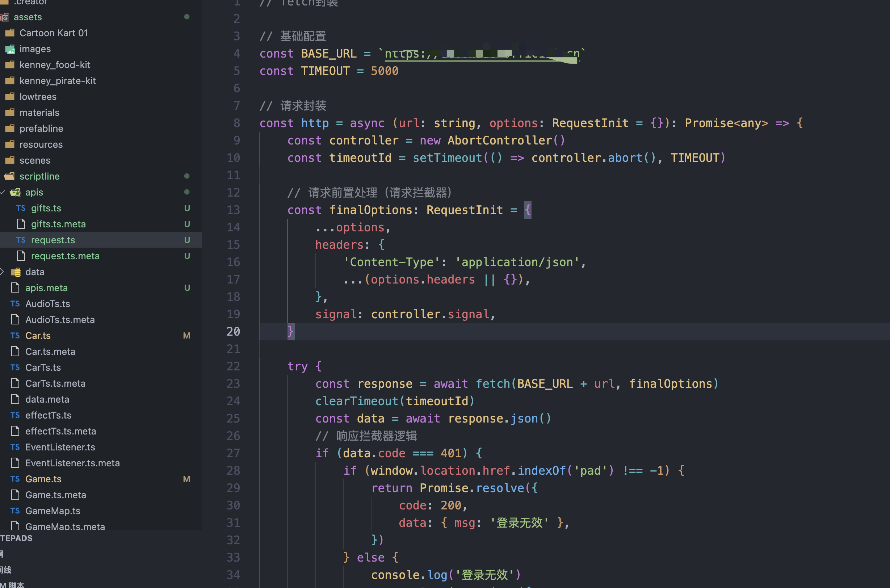Expand the data folder chevron

pos(2,272)
